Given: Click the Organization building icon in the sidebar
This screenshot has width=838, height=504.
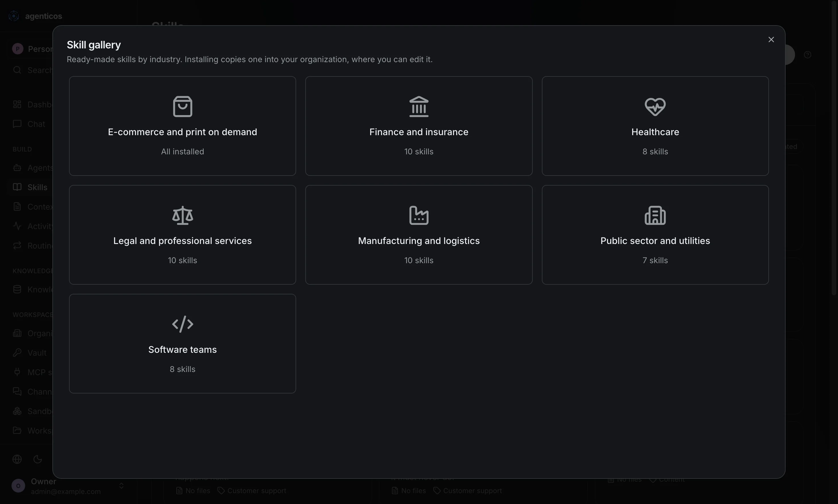Looking at the screenshot, I should pos(17,333).
